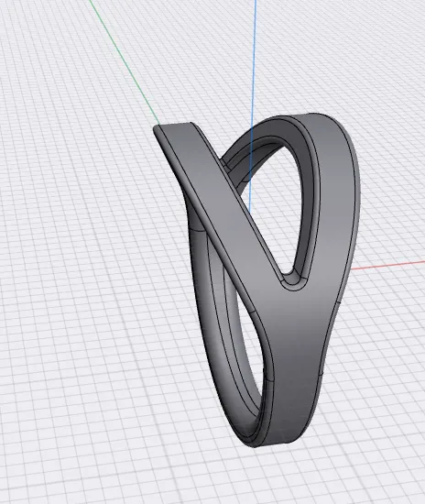Click the green axis line
Screen dimensions: 425x504
pyautogui.click(x=124, y=61)
